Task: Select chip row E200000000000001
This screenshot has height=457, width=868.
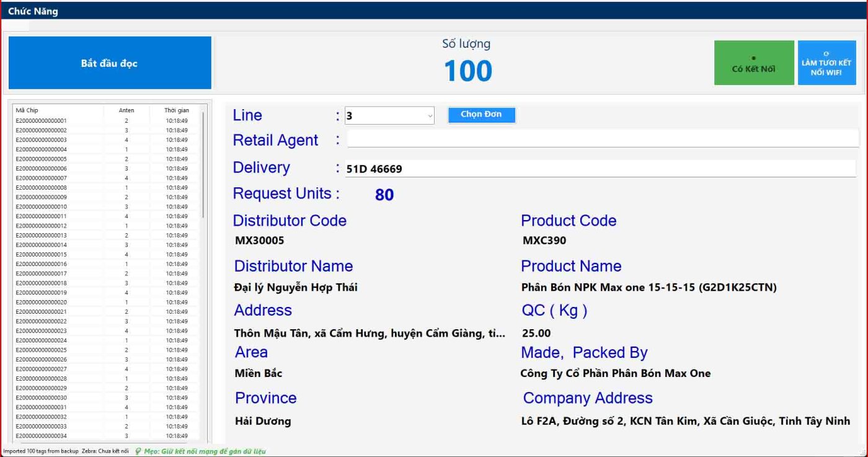Action: point(41,121)
